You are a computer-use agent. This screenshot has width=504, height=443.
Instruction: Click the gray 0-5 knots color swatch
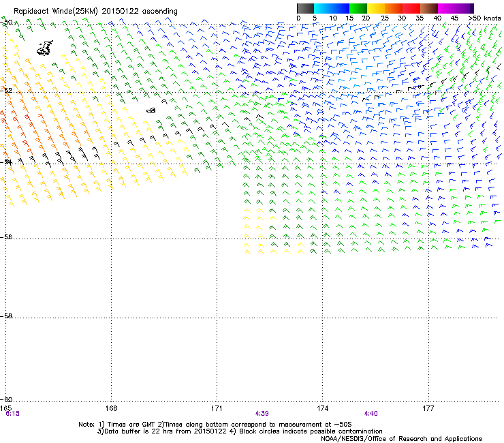coord(305,8)
